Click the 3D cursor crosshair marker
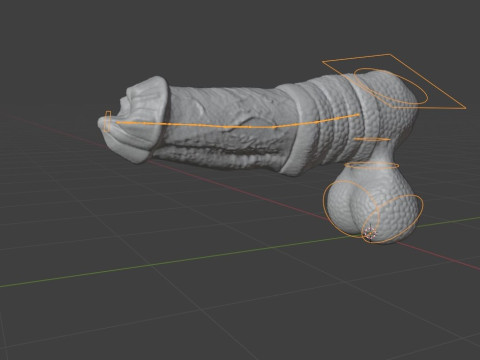The height and width of the screenshot is (360, 480). 370,232
